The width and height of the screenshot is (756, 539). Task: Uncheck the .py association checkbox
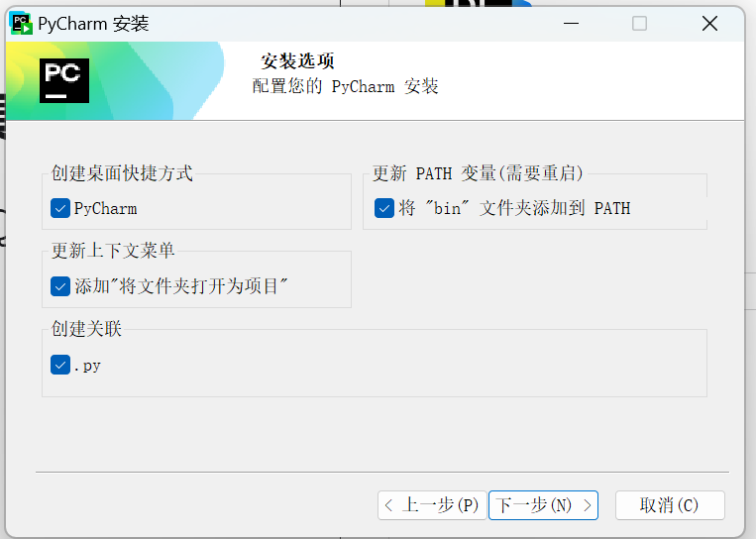(60, 365)
